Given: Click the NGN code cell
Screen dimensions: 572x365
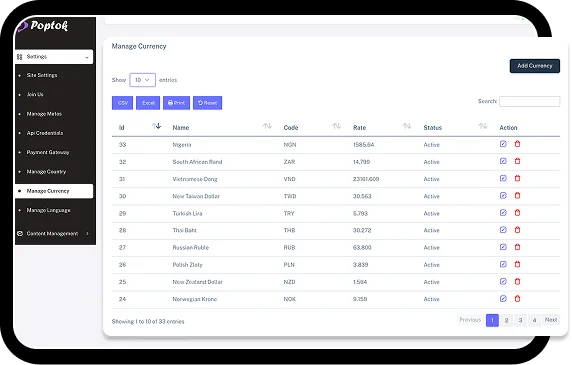Looking at the screenshot, I should (290, 145).
